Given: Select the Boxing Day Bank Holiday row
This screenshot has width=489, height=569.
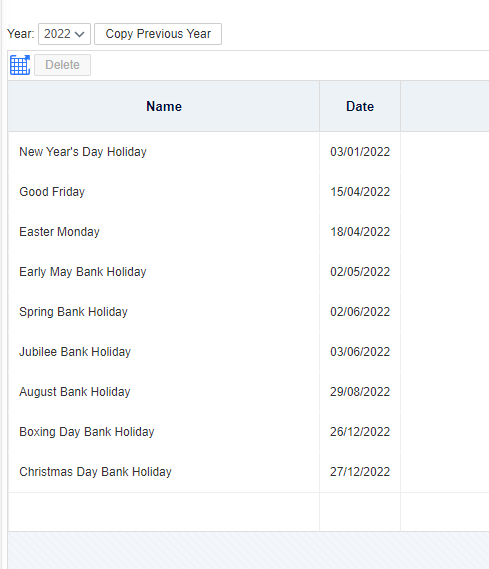Looking at the screenshot, I should [x=248, y=431].
